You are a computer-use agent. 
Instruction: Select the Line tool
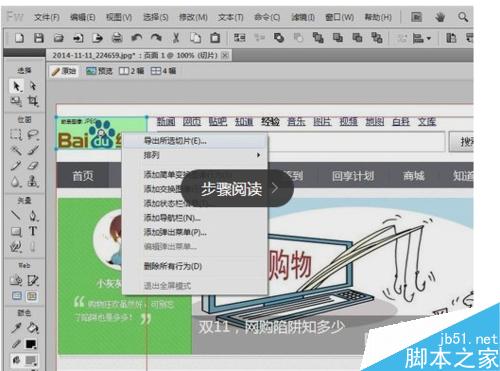tap(16, 215)
